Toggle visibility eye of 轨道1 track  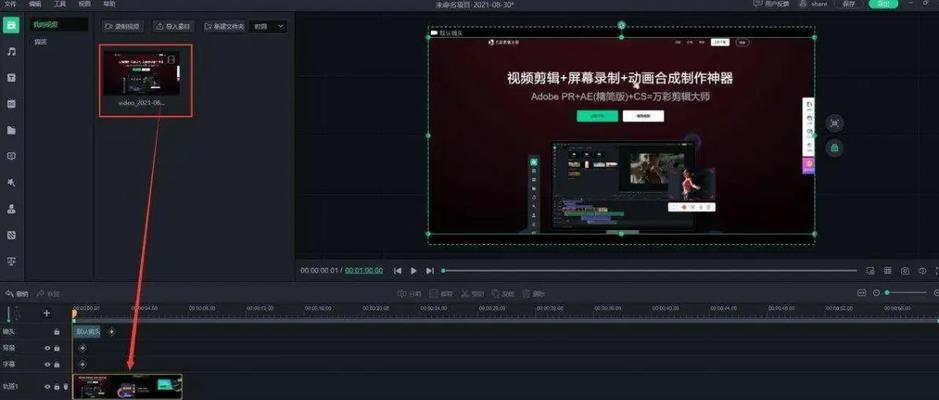click(x=47, y=387)
